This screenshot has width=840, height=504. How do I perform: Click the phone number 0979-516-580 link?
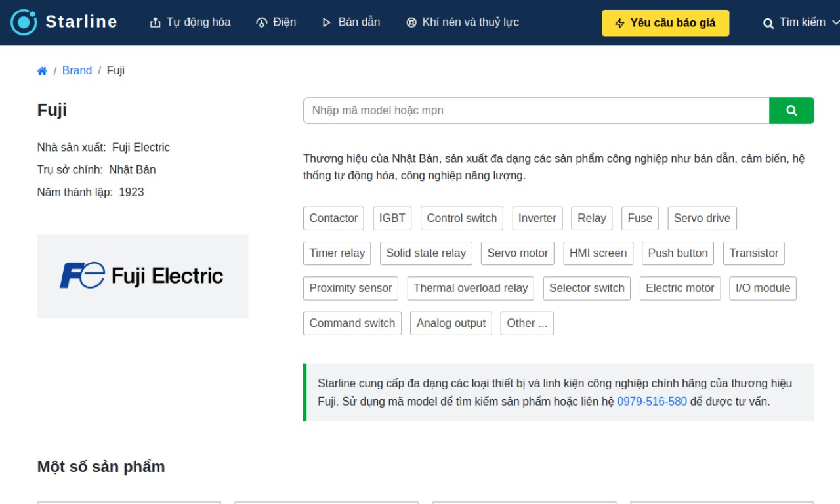[652, 402]
